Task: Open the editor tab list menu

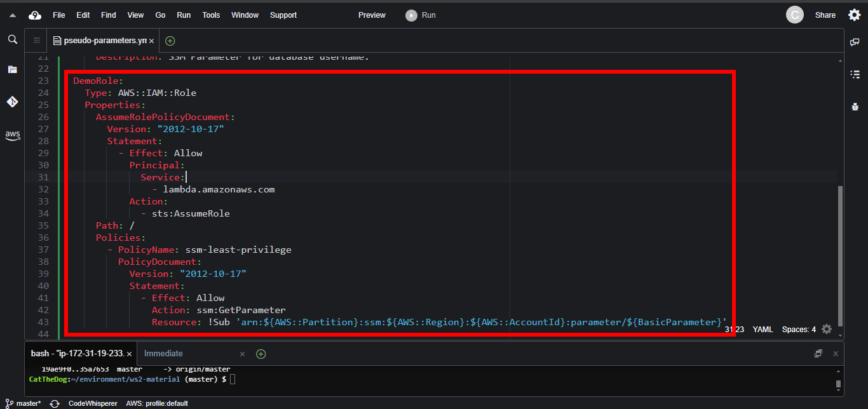Action: coord(36,41)
